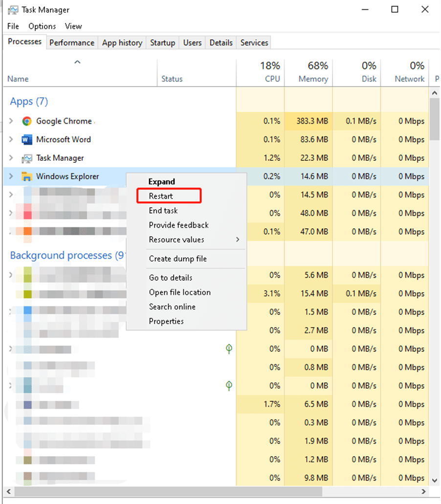Expand the Google Chrome process group
The height and width of the screenshot is (504, 441).
[11, 121]
